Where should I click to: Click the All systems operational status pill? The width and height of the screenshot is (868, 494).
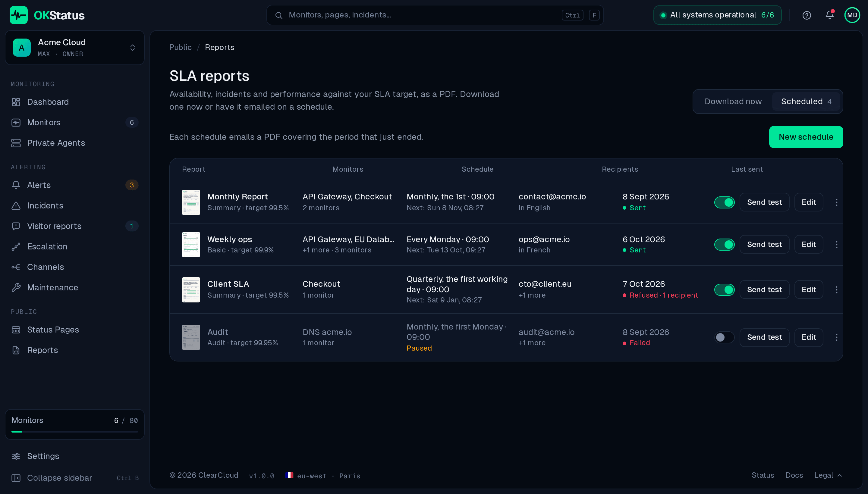click(717, 15)
